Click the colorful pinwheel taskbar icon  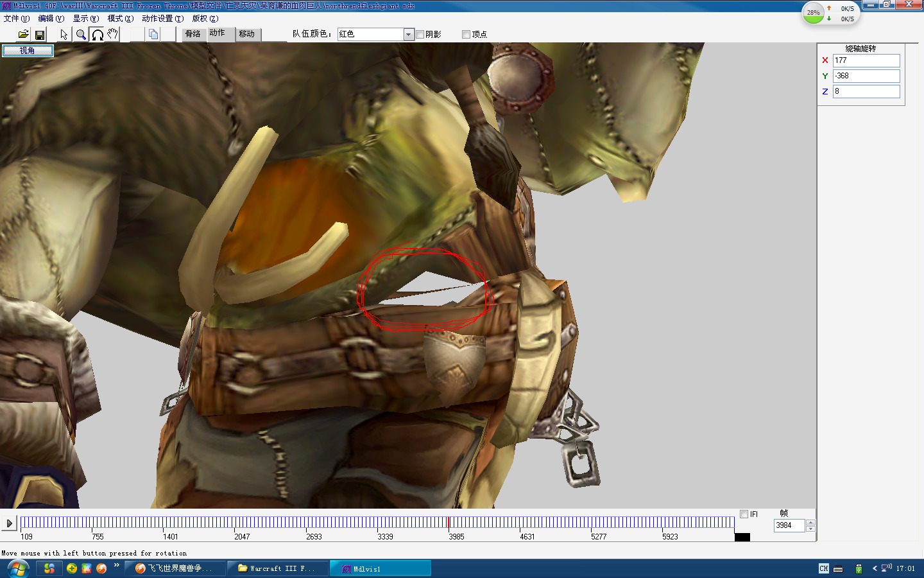coord(49,568)
